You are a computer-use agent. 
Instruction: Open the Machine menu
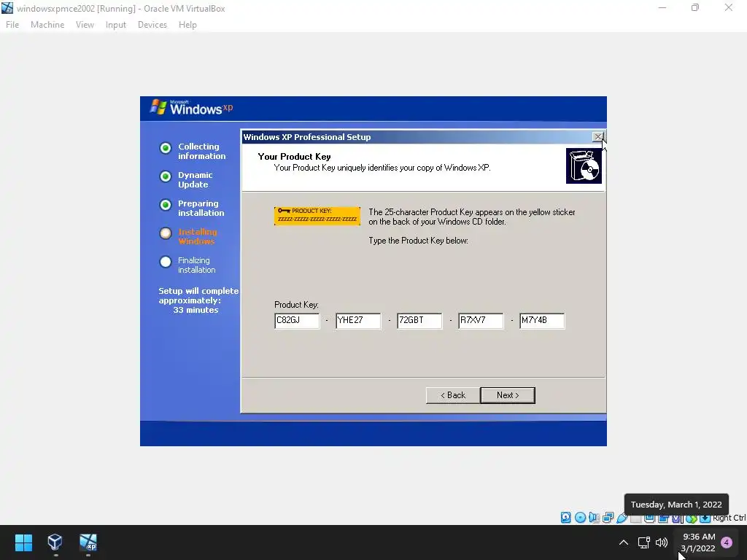tap(47, 25)
